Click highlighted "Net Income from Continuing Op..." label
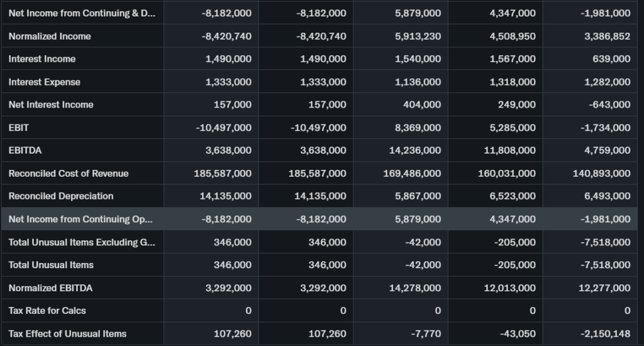The width and height of the screenshot is (644, 346). (80, 219)
